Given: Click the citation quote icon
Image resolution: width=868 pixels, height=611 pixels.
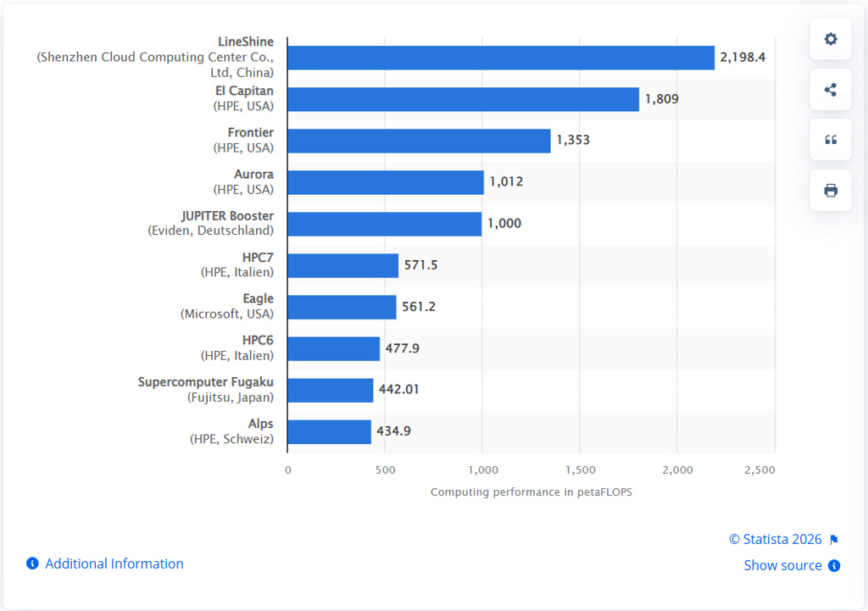Looking at the screenshot, I should (x=831, y=140).
